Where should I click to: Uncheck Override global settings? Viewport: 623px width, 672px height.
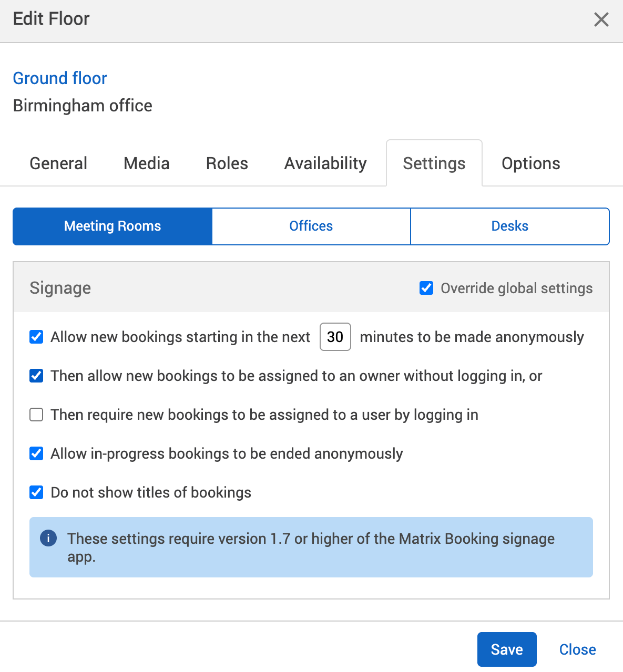[426, 288]
